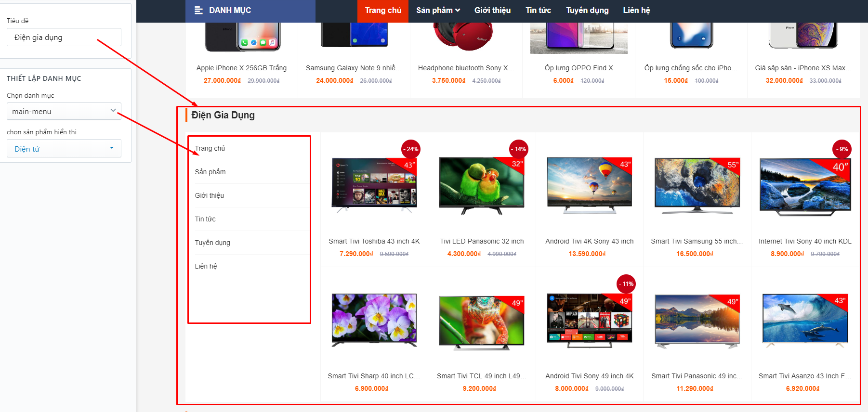Click the Samsung Galaxy Note 9 product title
The image size is (868, 412).
click(x=354, y=68)
